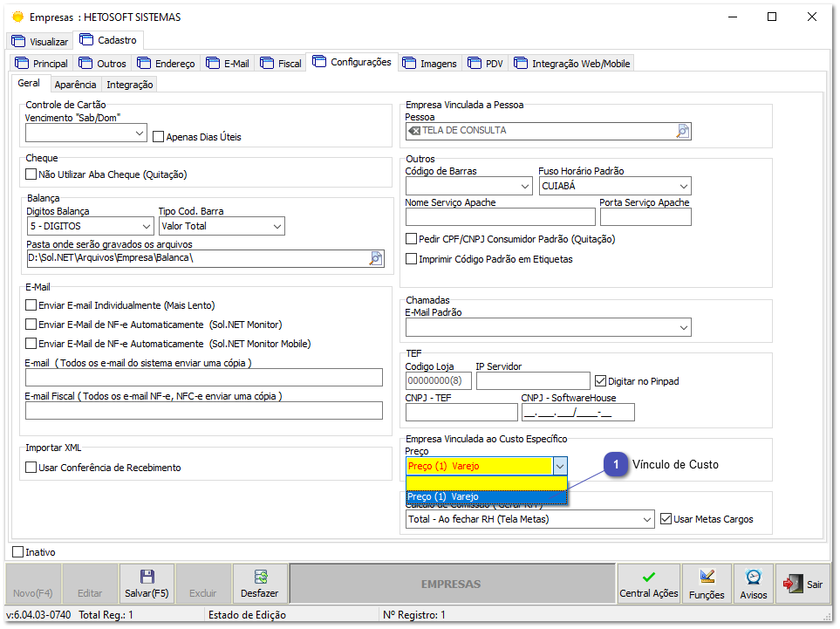The image size is (840, 629).
Task: Switch to the Aparência sub-tab
Action: tap(76, 85)
